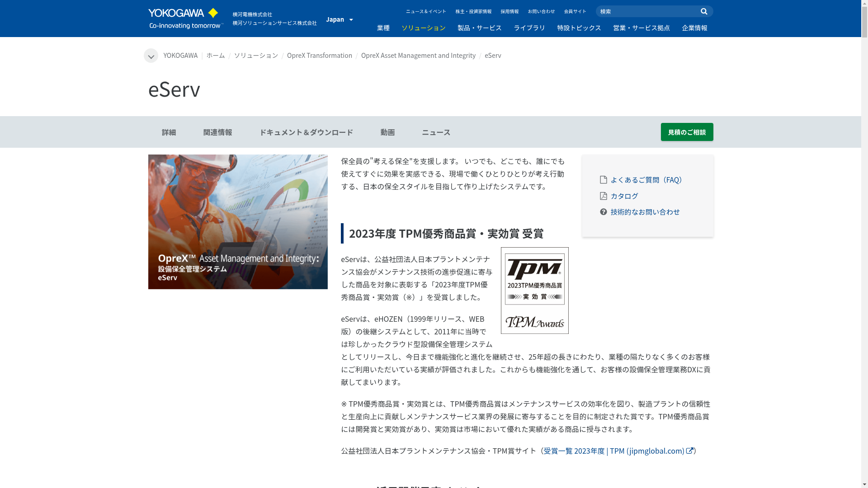Expand the breadcrumb chevron circle

[151, 56]
